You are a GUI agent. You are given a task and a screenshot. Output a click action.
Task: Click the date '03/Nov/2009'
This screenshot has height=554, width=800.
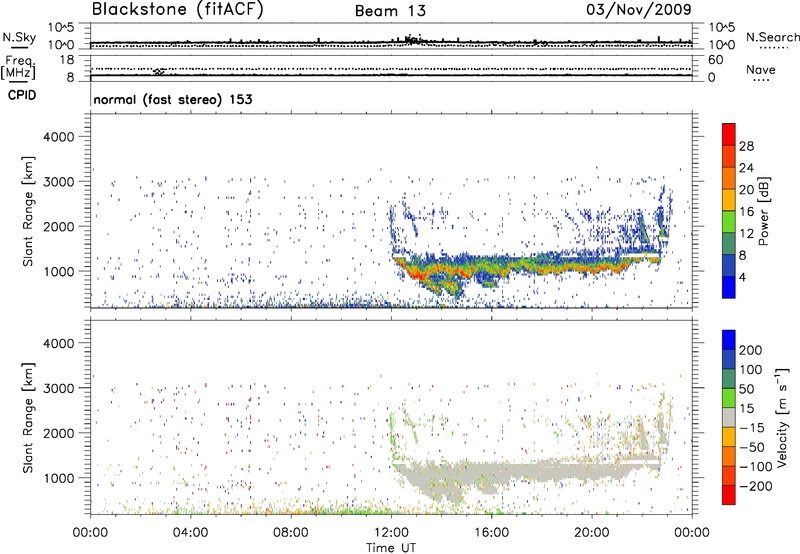(x=639, y=9)
